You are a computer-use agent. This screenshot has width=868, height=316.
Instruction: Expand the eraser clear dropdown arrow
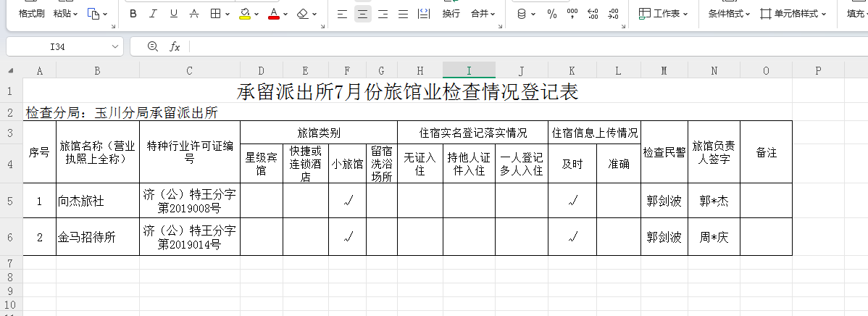click(x=314, y=14)
